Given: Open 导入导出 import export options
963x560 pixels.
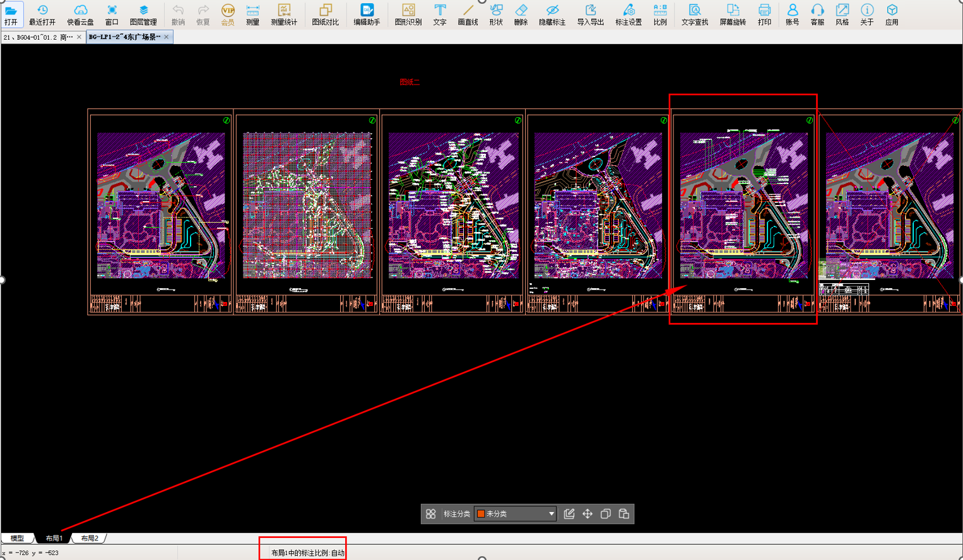Looking at the screenshot, I should pyautogui.click(x=590, y=15).
